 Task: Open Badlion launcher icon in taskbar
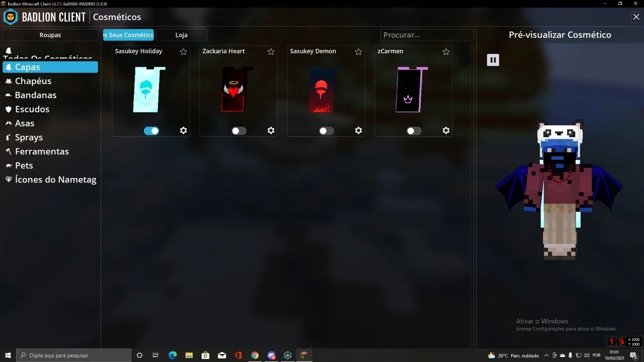tap(288, 355)
